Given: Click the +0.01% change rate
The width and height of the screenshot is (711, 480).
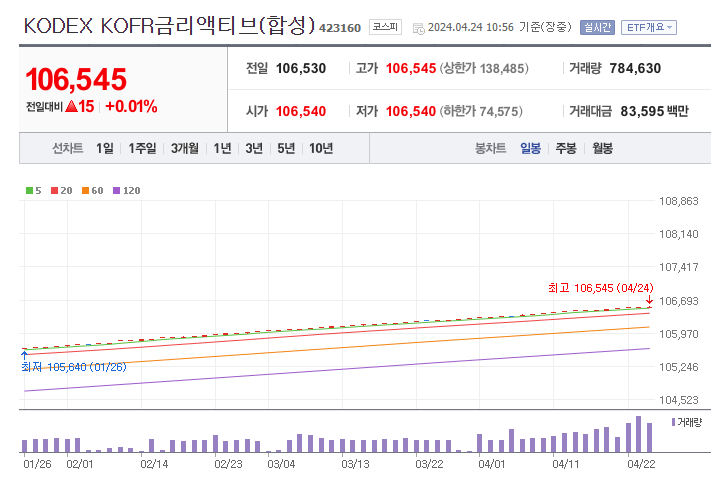Looking at the screenshot, I should pyautogui.click(x=131, y=107).
